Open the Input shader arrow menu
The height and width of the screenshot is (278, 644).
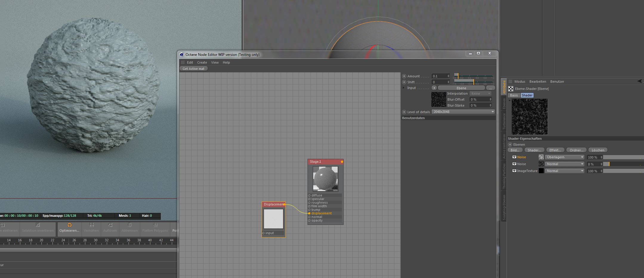[x=434, y=88]
